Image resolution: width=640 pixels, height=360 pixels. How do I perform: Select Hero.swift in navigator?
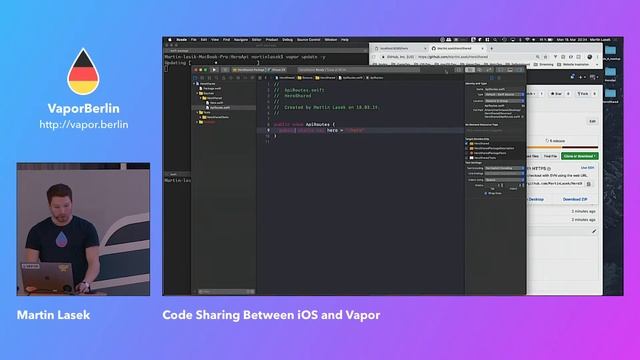click(217, 103)
